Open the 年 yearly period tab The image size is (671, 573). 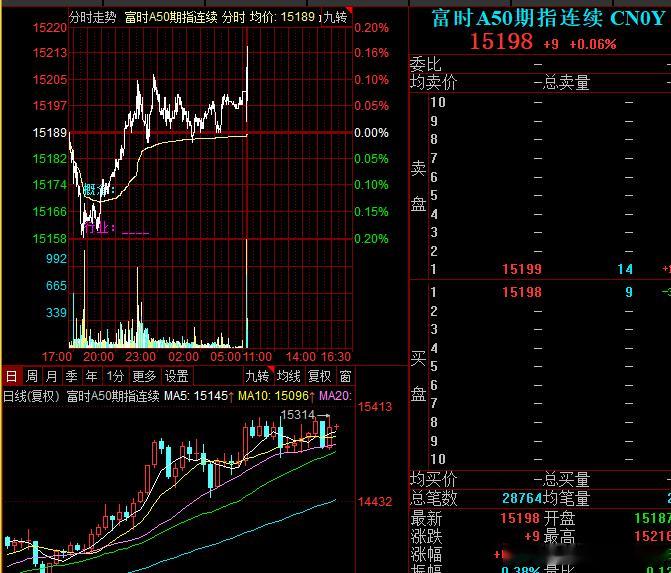tap(92, 376)
